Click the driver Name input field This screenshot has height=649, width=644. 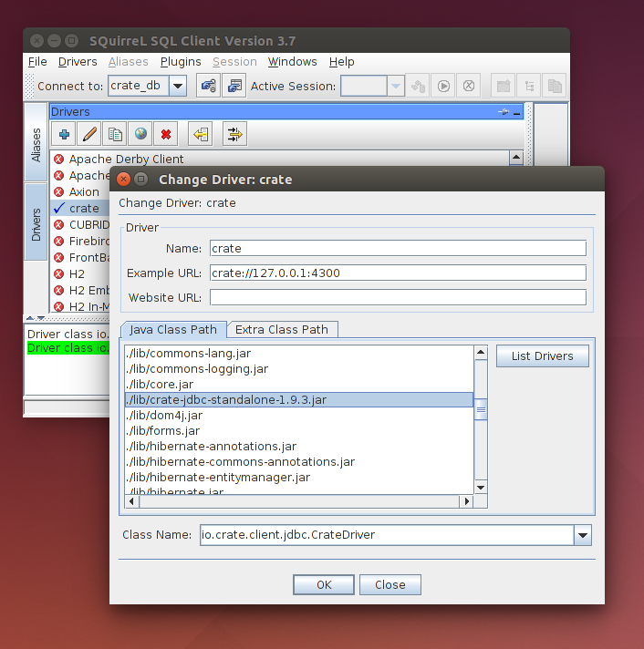pyautogui.click(x=398, y=248)
